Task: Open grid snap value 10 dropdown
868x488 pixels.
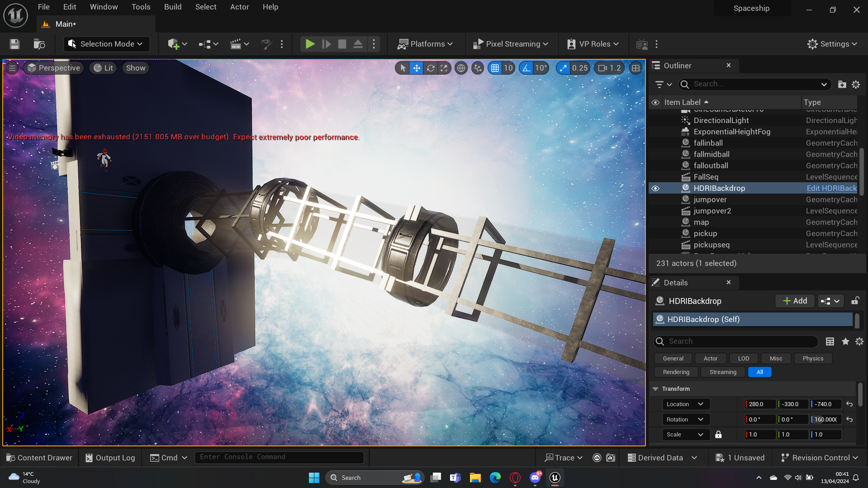Action: pyautogui.click(x=508, y=68)
